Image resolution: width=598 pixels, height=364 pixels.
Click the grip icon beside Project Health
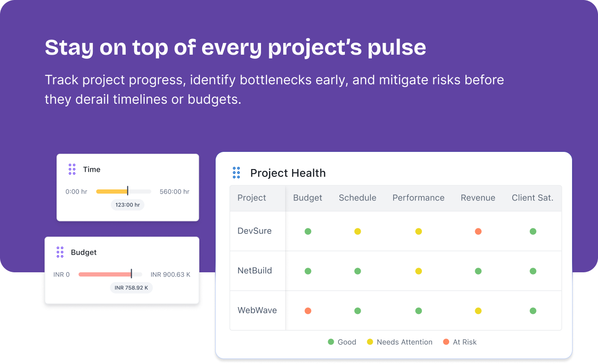[236, 173]
